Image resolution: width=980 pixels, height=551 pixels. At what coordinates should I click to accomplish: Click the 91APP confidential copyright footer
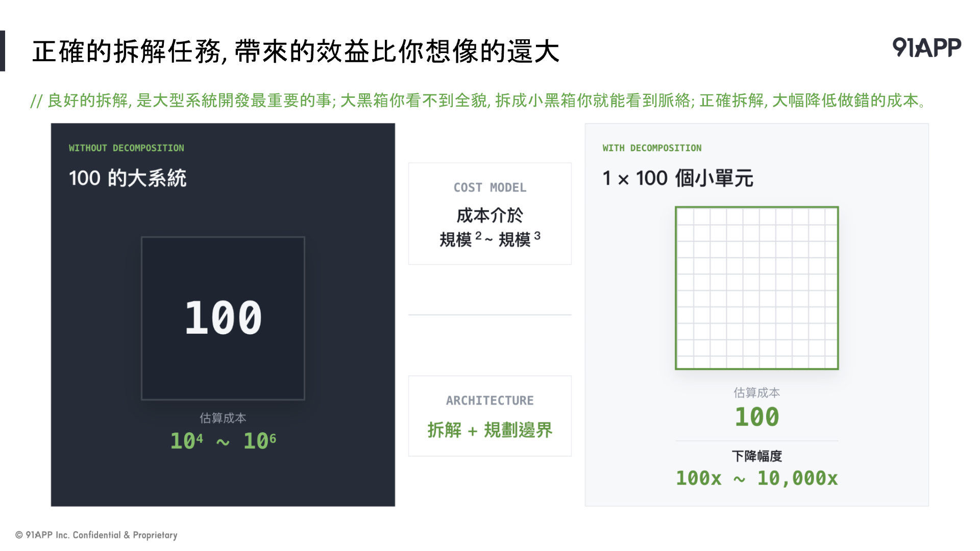96,535
